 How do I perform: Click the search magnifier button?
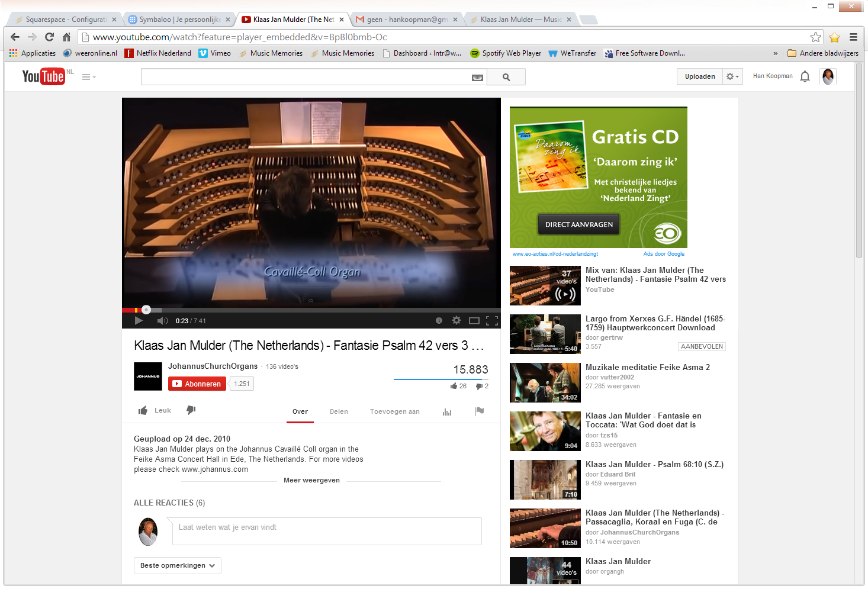click(506, 77)
